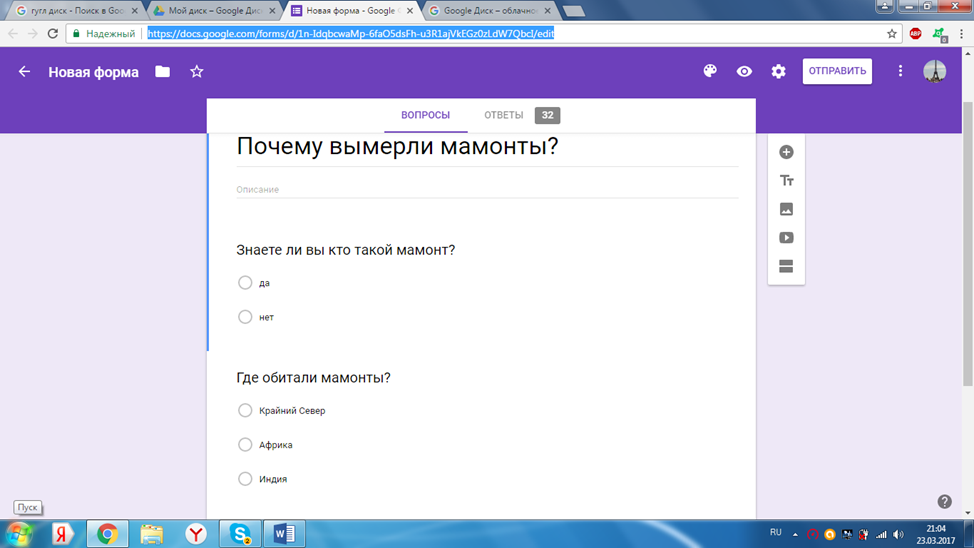Add a new section to the form
The width and height of the screenshot is (974, 548).
click(x=786, y=267)
